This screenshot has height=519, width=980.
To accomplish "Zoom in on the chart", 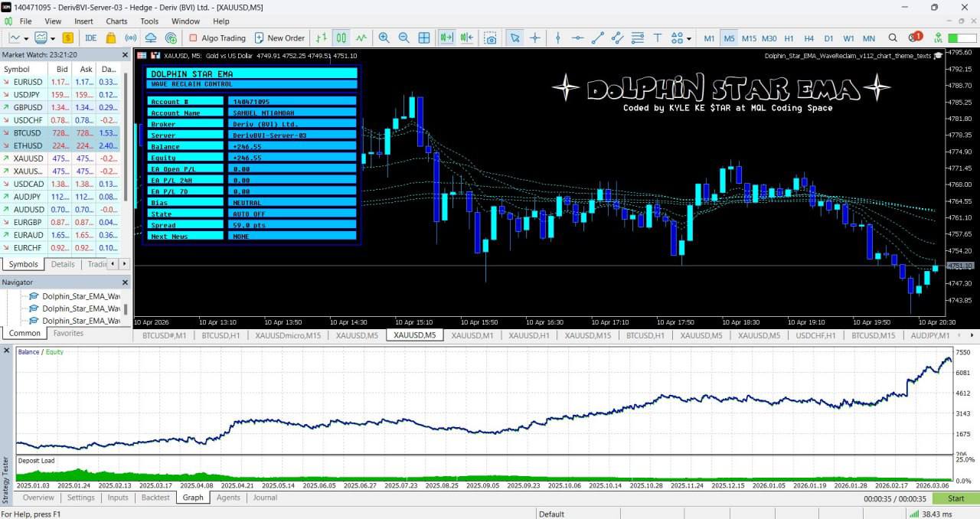I will (384, 38).
